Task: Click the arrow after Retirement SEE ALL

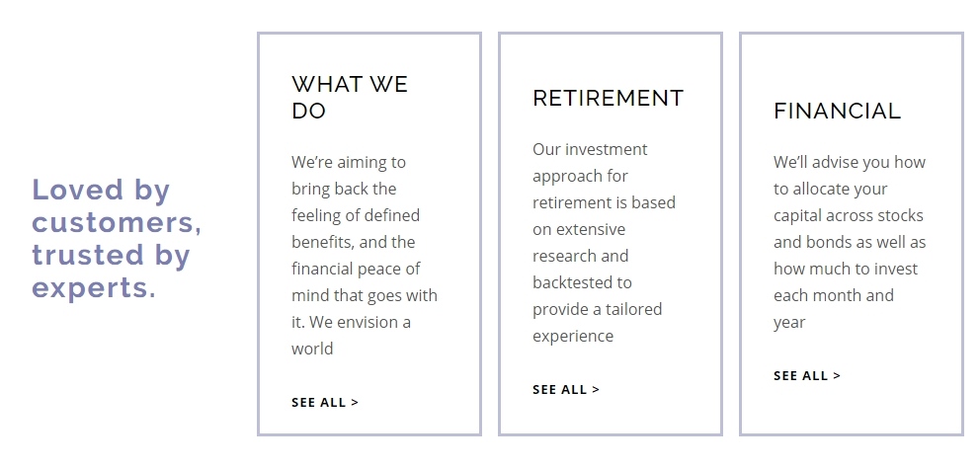Action: [x=596, y=389]
